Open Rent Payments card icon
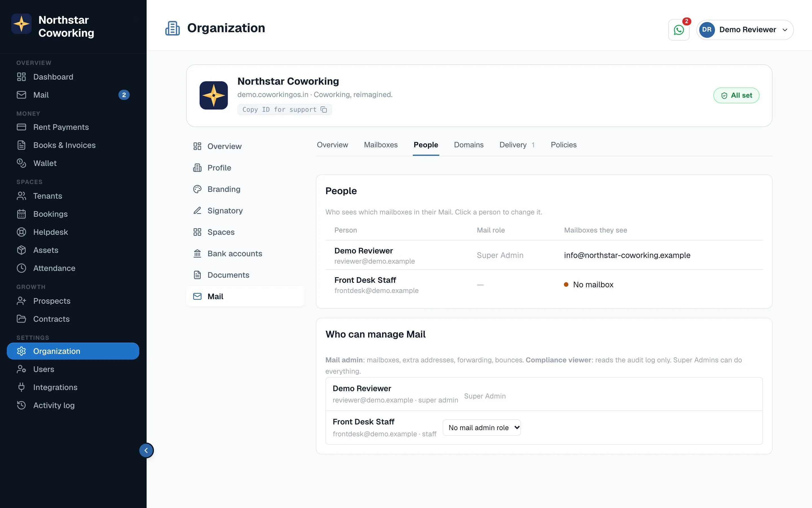This screenshot has height=508, width=812. [21, 127]
